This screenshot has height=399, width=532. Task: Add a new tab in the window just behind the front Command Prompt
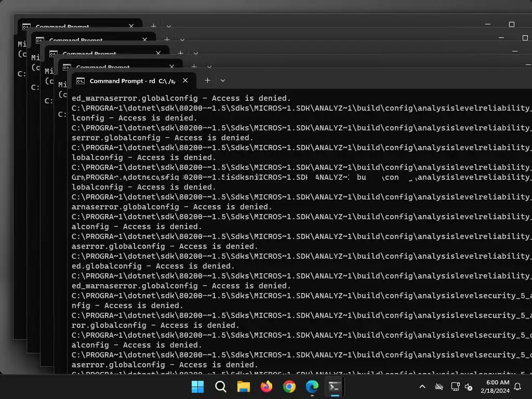coord(194,66)
